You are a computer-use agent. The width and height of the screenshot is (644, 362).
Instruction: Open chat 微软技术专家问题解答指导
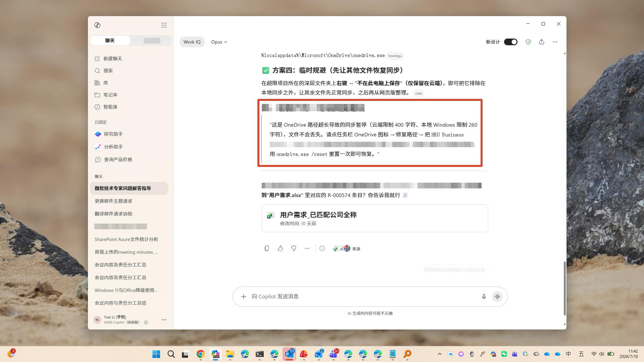[129, 188]
